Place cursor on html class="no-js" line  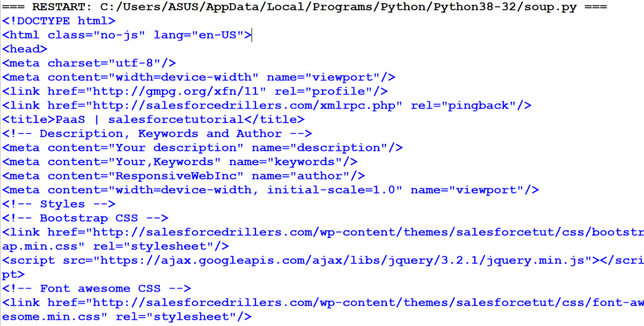point(127,35)
